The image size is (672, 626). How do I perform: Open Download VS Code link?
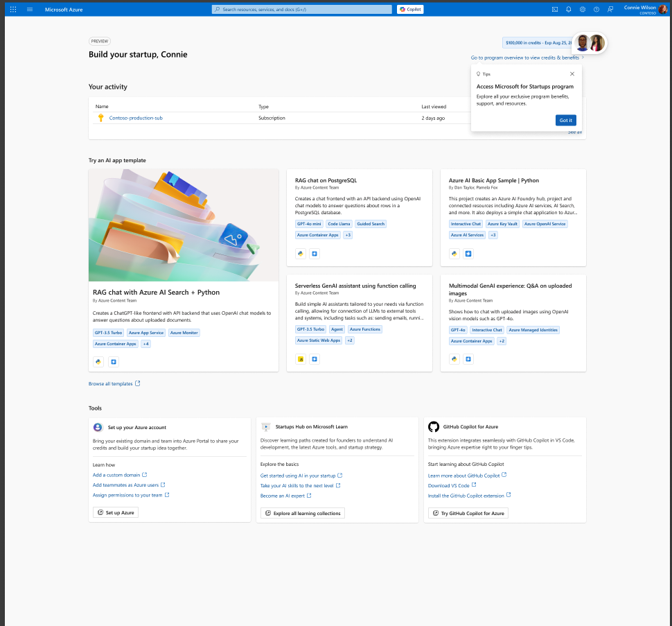tap(452, 486)
